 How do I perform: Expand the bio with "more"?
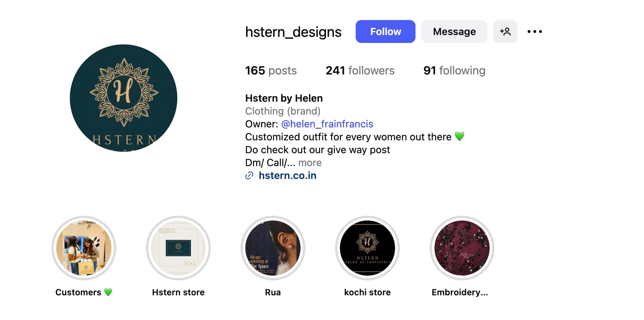click(x=310, y=163)
